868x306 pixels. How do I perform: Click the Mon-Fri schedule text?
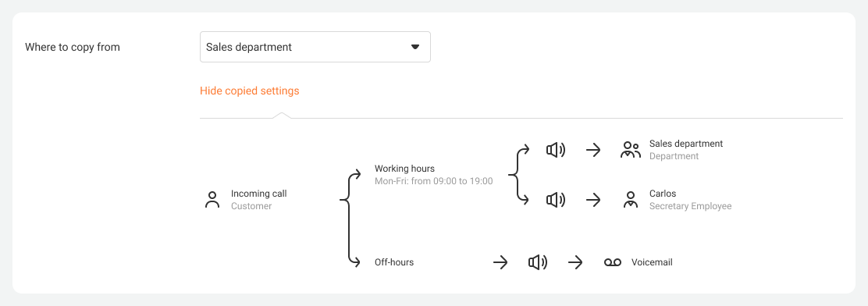tap(433, 181)
